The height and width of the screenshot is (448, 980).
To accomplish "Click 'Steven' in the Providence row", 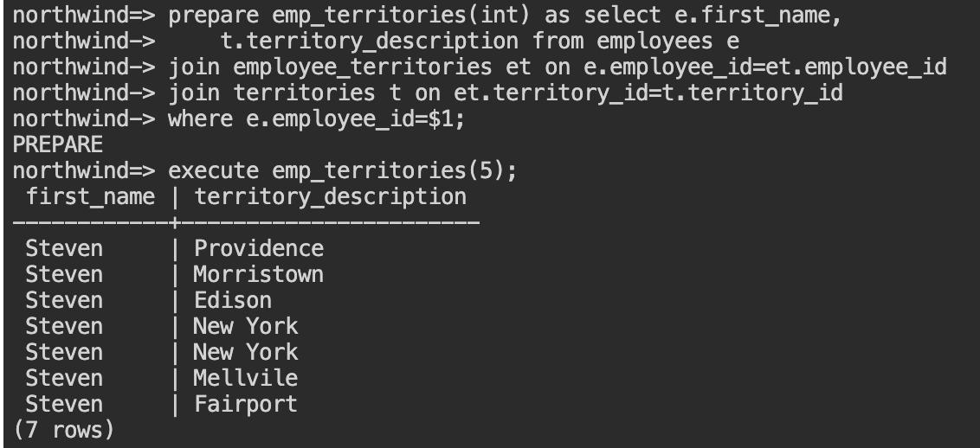I will click(x=64, y=248).
